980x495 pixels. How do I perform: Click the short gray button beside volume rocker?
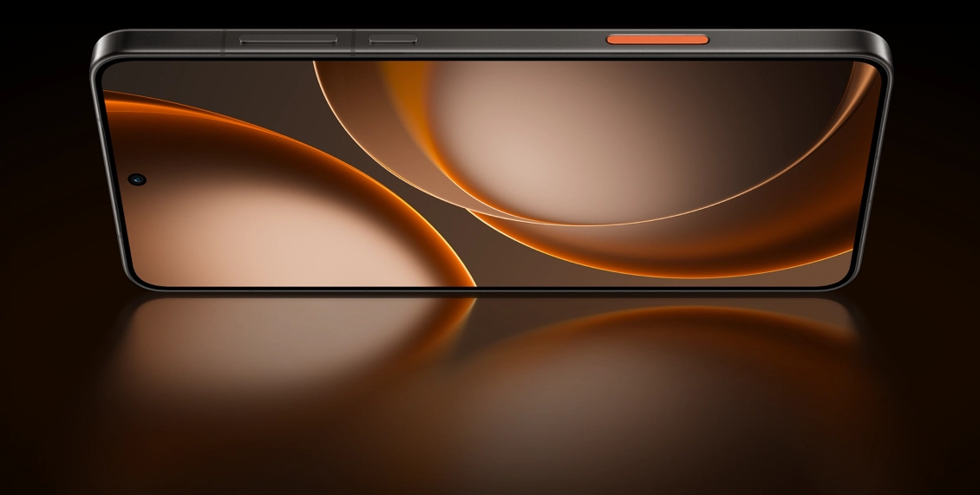point(393,39)
